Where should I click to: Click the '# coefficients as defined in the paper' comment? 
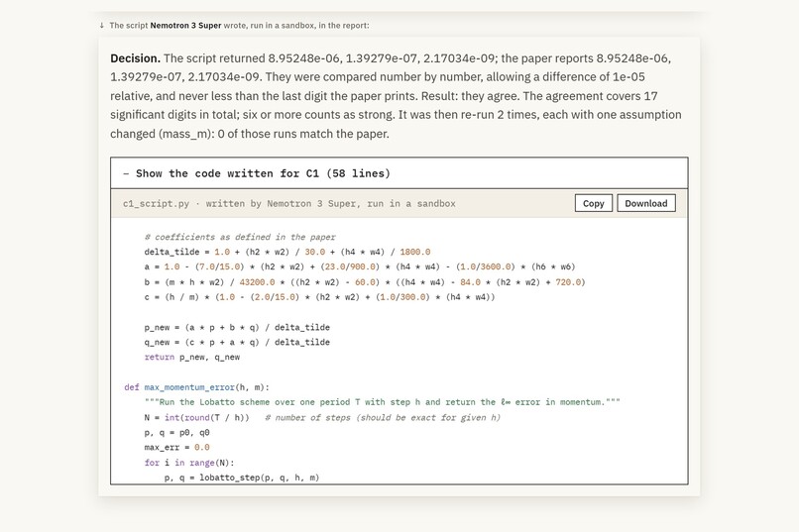point(240,237)
